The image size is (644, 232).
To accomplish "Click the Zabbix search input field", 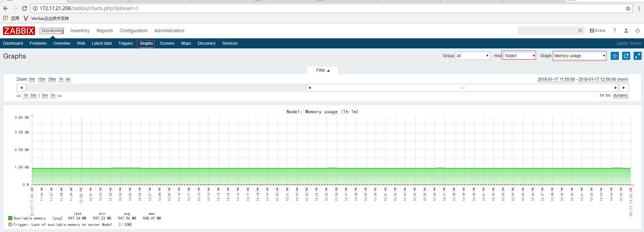I will click(x=547, y=31).
